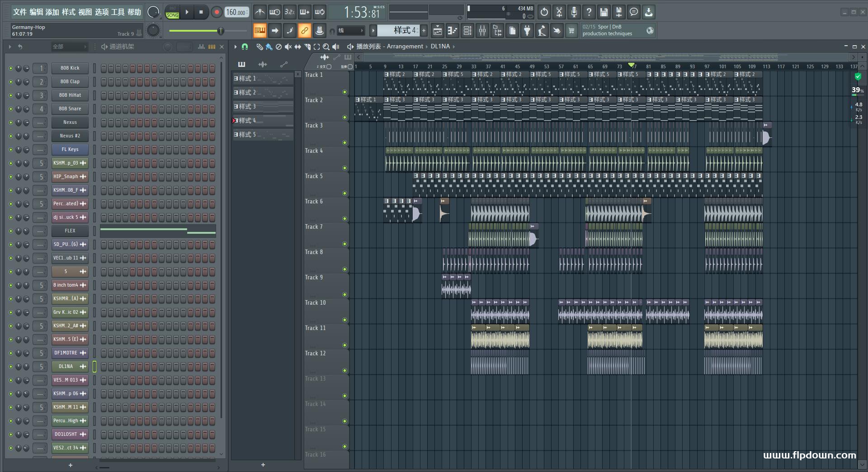Open the mixer view icon
Screen dimensions: 868x472
coord(482,31)
